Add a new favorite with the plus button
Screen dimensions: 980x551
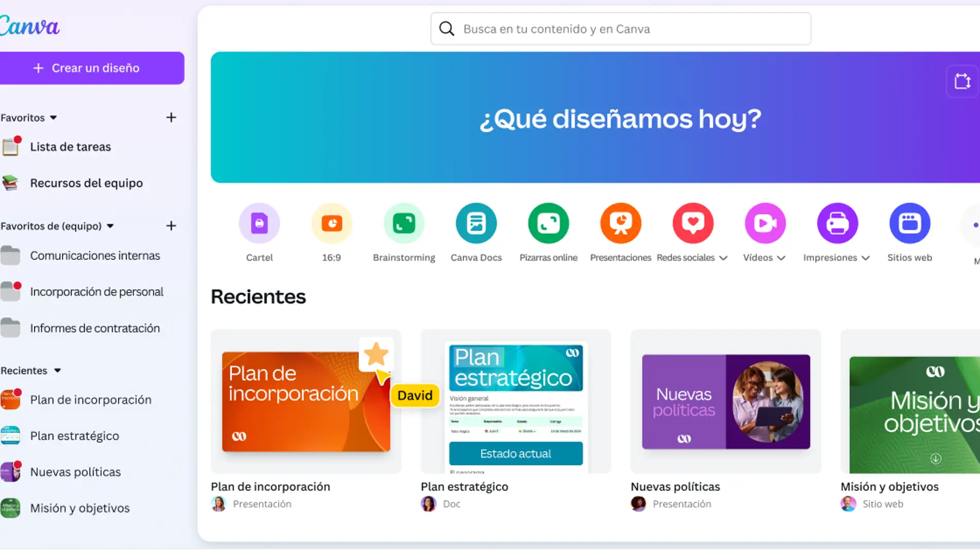[x=171, y=117]
